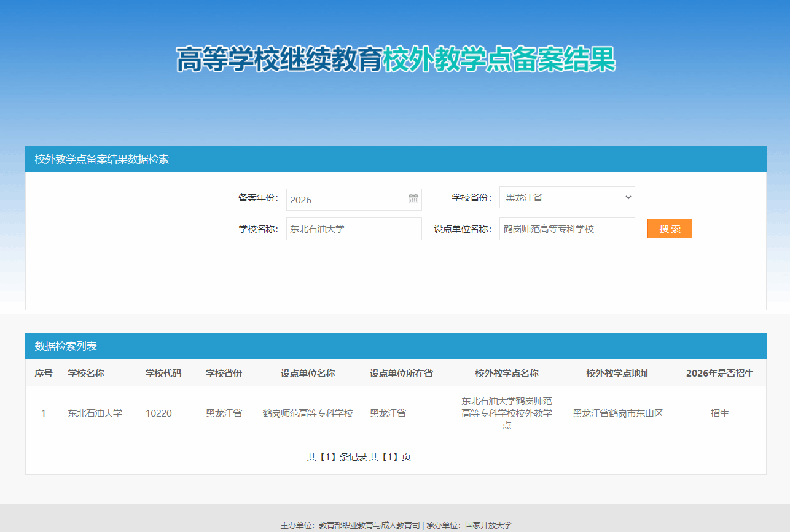This screenshot has width=790, height=532.
Task: Select the 鹤岗师范高等专科学校 cell in results
Action: click(308, 413)
